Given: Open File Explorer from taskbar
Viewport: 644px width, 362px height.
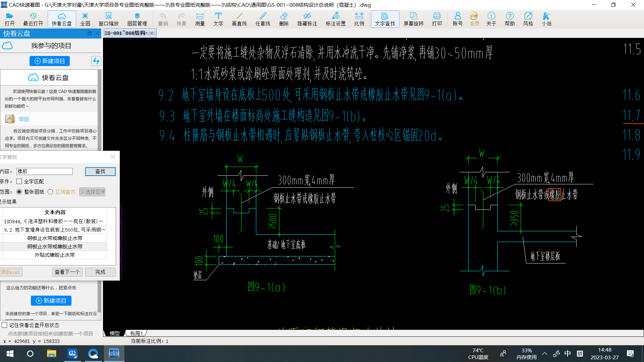Looking at the screenshot, I should click(x=51, y=354).
